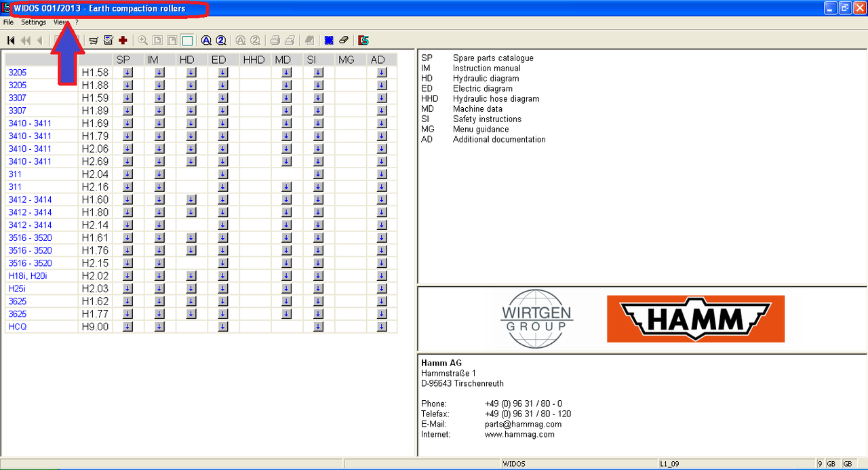Click the HHD column header
This screenshot has height=470, width=868.
point(254,60)
